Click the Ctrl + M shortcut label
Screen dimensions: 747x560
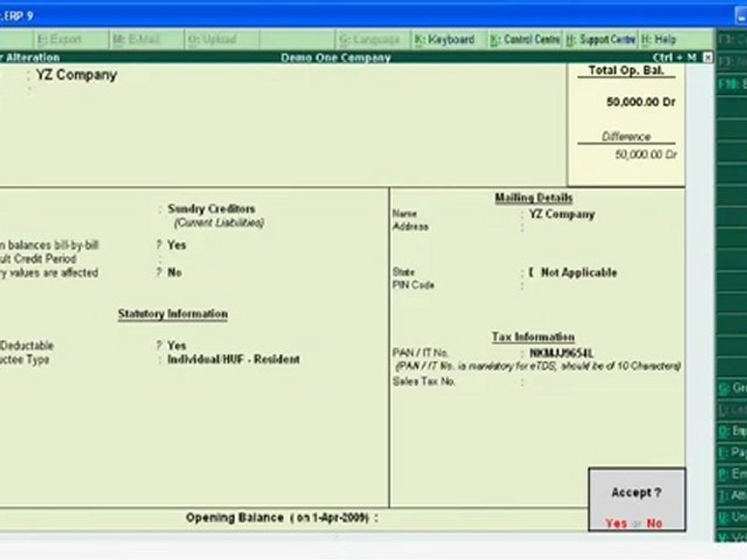point(675,58)
